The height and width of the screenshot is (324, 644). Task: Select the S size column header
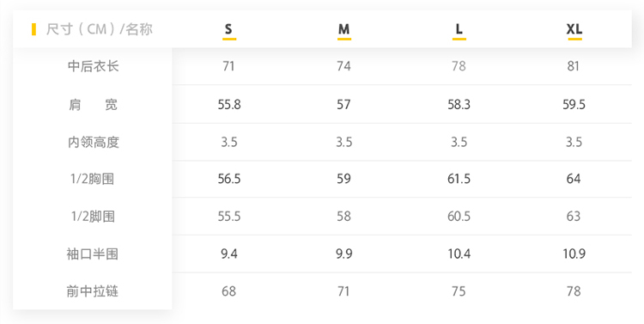click(x=228, y=29)
